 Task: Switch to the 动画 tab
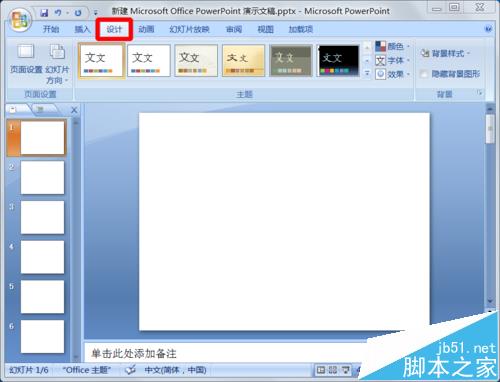point(146,29)
